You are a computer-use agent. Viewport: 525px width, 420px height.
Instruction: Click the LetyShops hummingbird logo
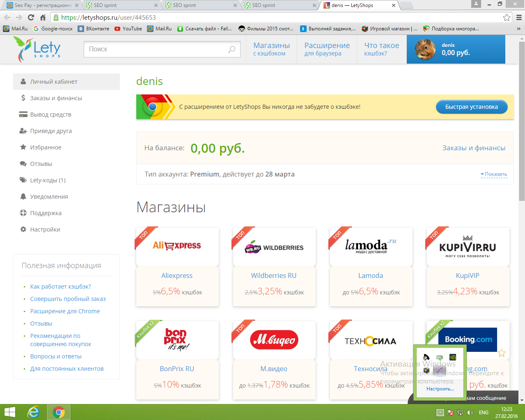point(37,49)
